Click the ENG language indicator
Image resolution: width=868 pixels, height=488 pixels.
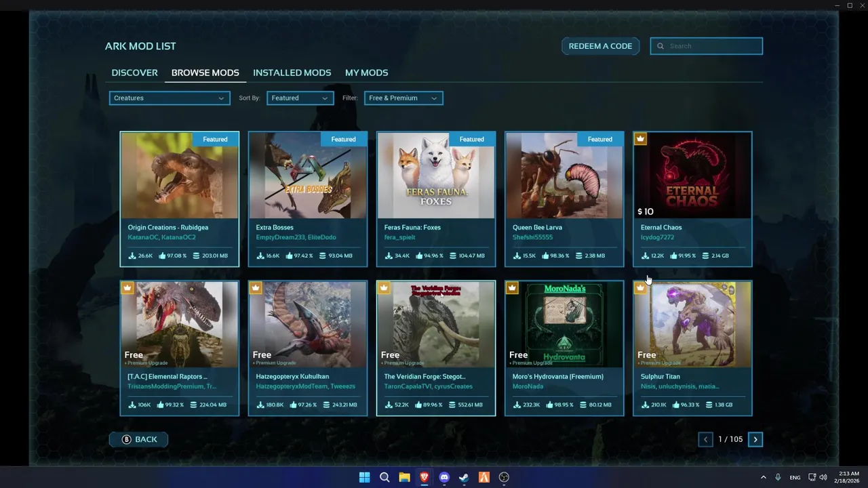795,477
